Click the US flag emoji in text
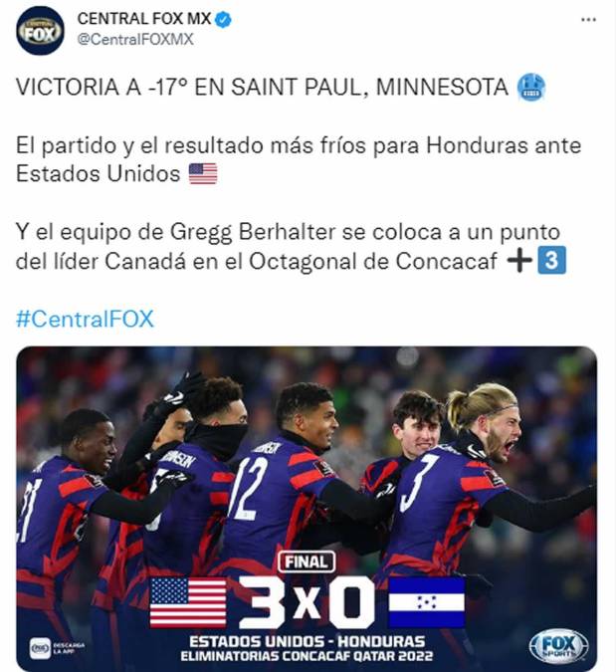The height and width of the screenshot is (672, 616). (203, 174)
